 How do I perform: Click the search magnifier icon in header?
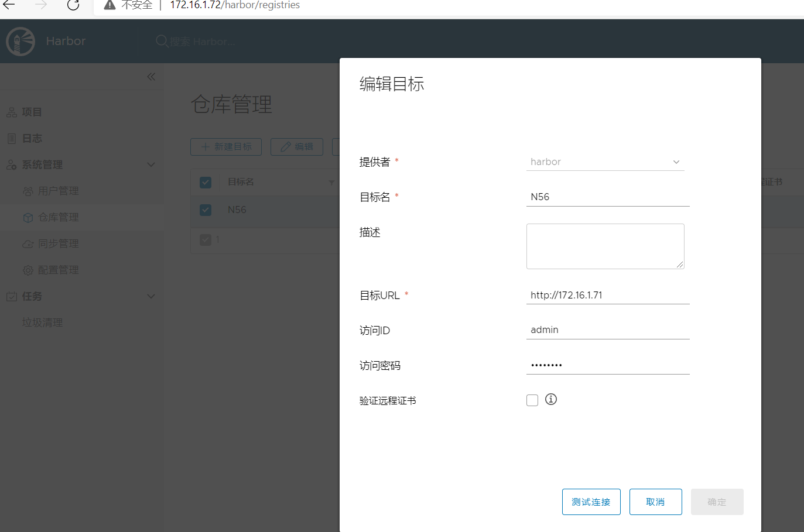[x=162, y=41]
